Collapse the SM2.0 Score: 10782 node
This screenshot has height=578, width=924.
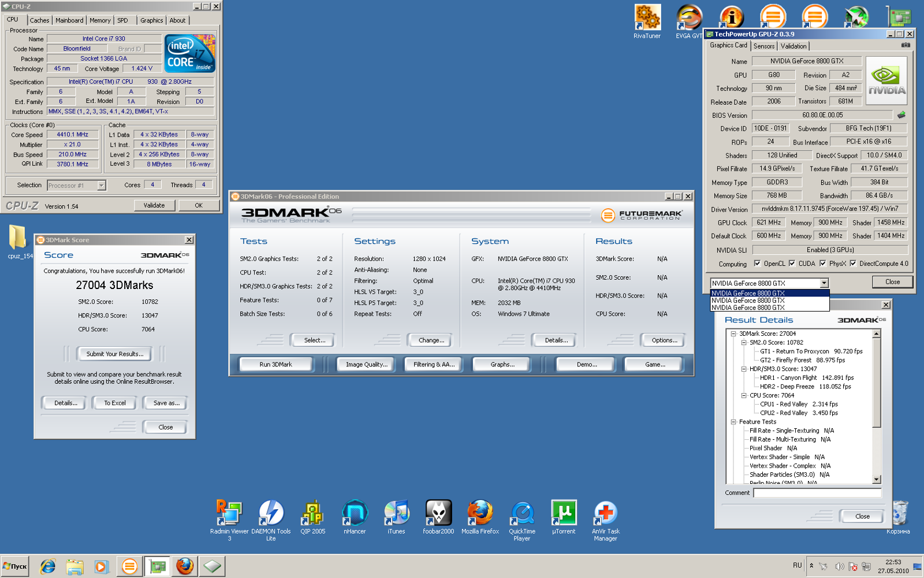point(744,342)
